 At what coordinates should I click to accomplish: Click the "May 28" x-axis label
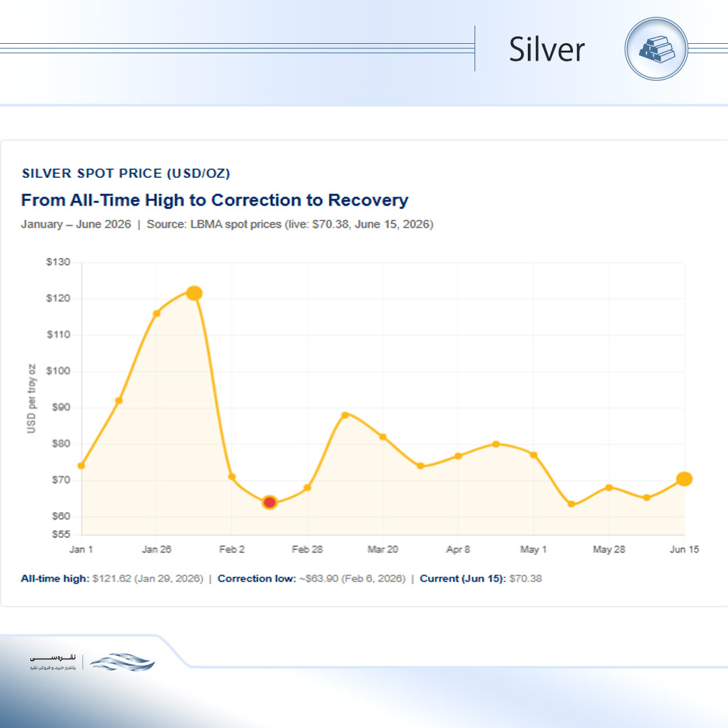[x=609, y=549]
